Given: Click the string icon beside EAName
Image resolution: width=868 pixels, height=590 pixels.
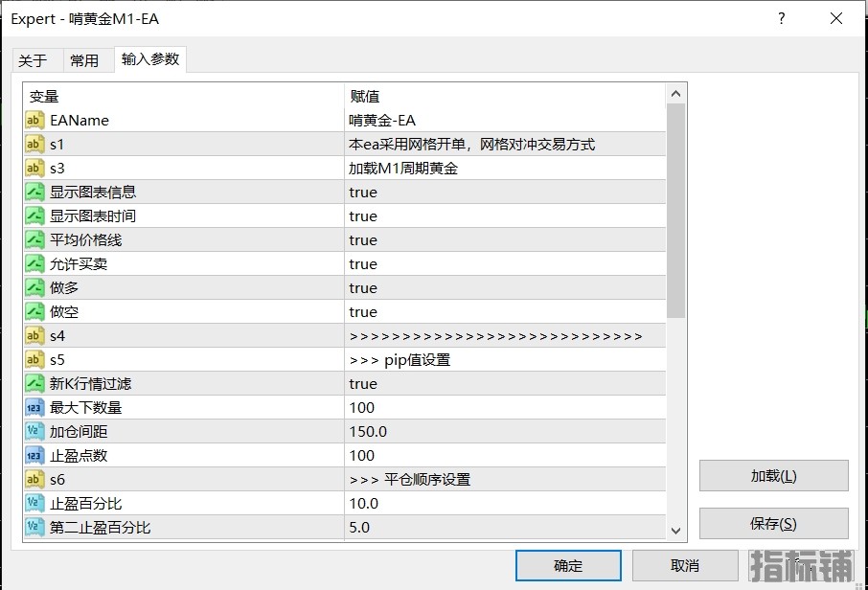Looking at the screenshot, I should point(34,120).
